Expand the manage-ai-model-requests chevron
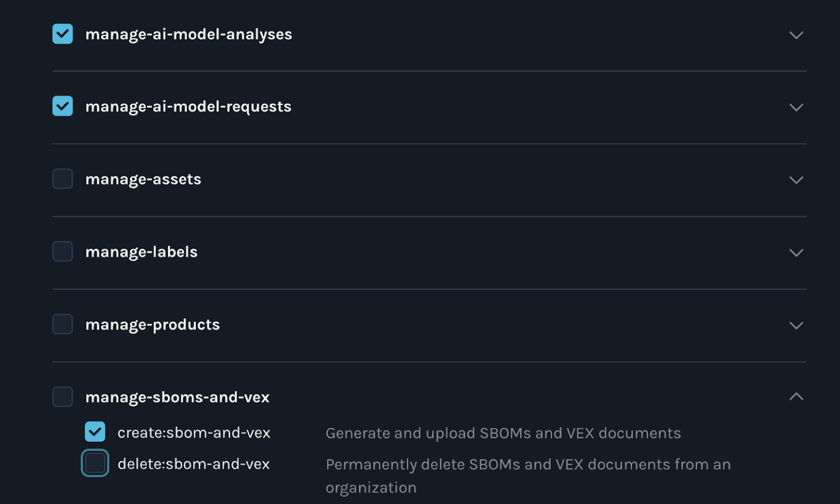The image size is (840, 504). [796, 108]
